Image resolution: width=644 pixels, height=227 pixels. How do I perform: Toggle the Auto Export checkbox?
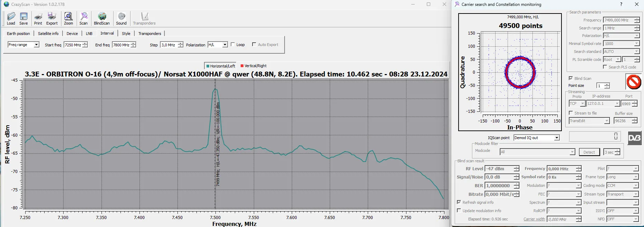254,45
